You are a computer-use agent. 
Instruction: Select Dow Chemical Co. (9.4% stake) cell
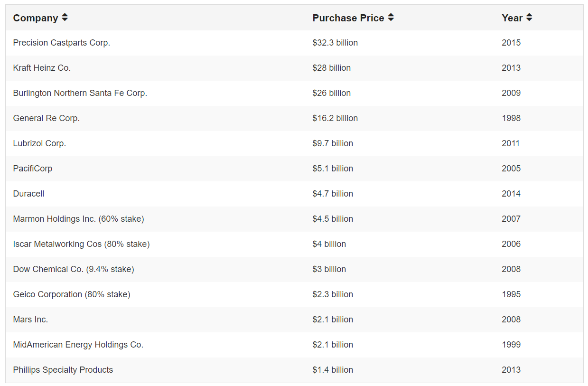click(x=74, y=269)
